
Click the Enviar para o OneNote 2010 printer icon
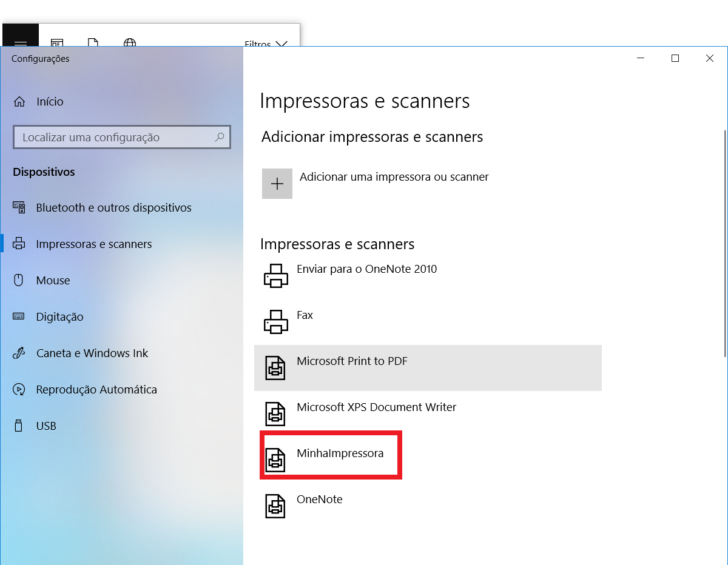coord(276,276)
